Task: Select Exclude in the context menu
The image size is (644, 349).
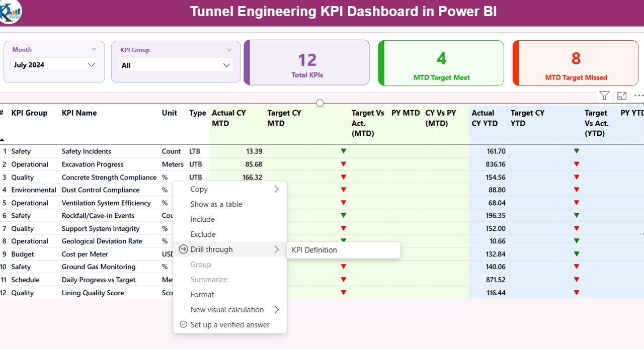Action: coord(203,234)
